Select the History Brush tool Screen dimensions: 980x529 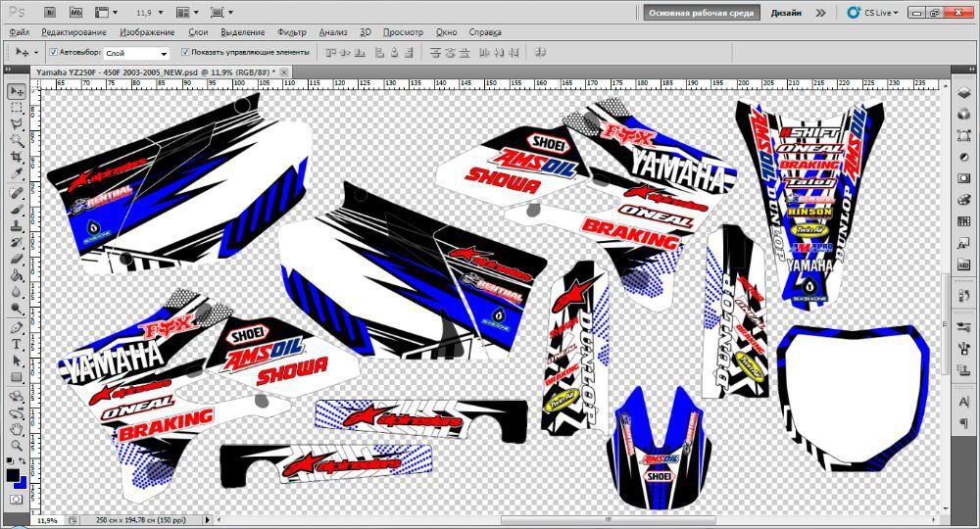[x=17, y=242]
